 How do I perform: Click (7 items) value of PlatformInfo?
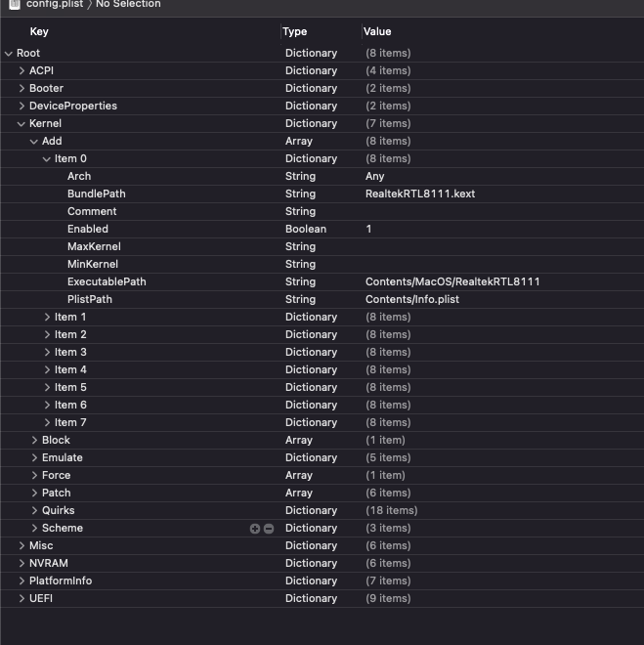(388, 581)
